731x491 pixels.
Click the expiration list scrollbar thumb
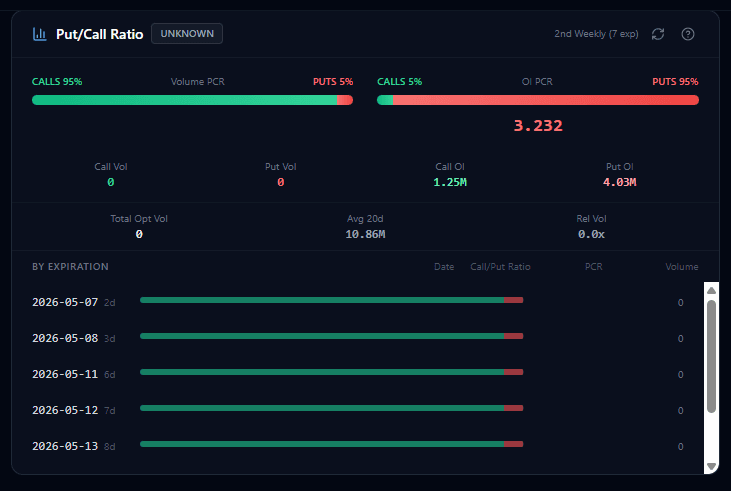(711, 356)
